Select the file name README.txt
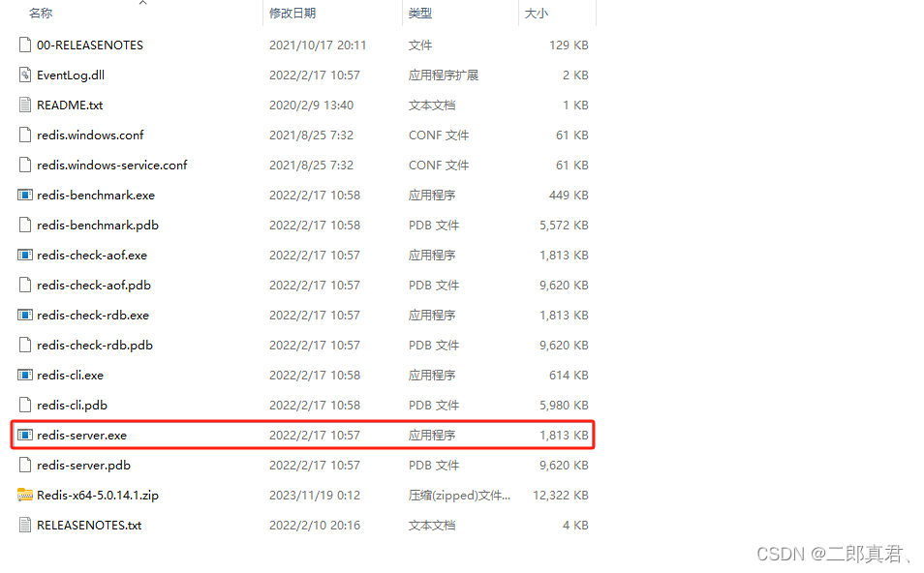 pos(70,105)
